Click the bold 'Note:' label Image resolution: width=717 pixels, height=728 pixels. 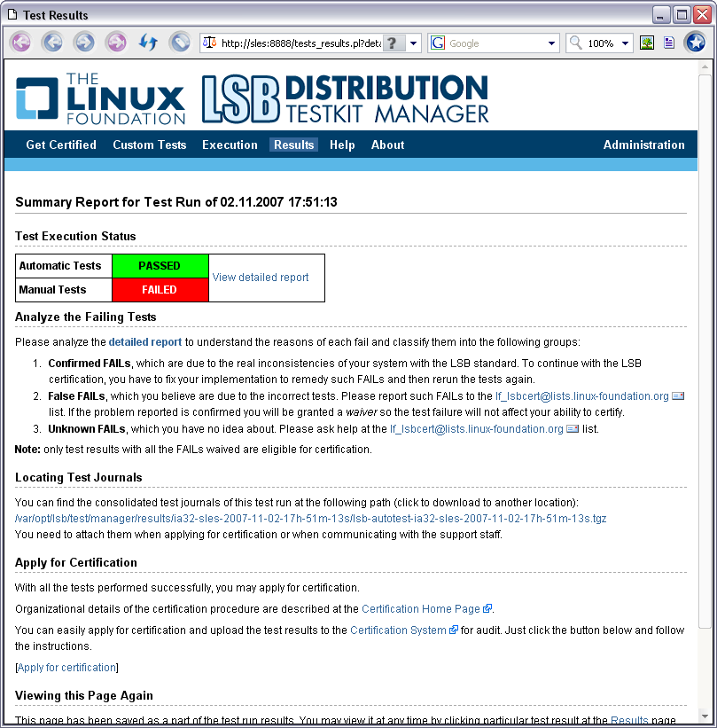[x=27, y=450]
